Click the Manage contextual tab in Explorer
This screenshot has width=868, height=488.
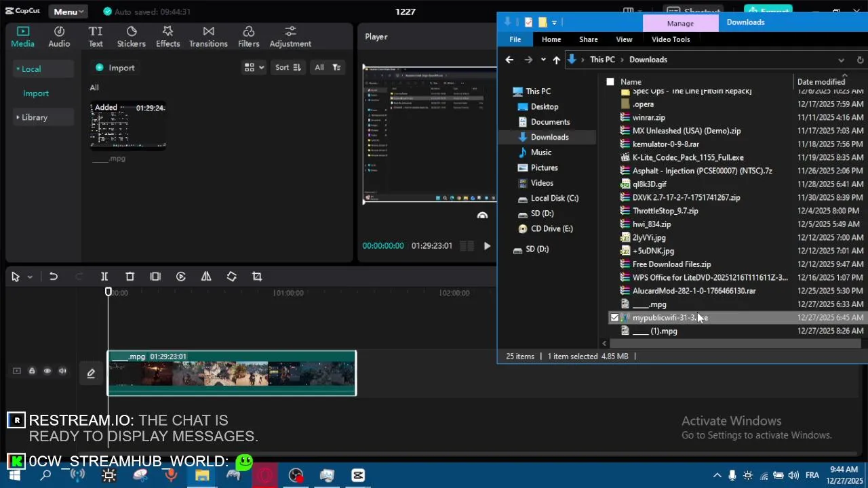pyautogui.click(x=680, y=23)
